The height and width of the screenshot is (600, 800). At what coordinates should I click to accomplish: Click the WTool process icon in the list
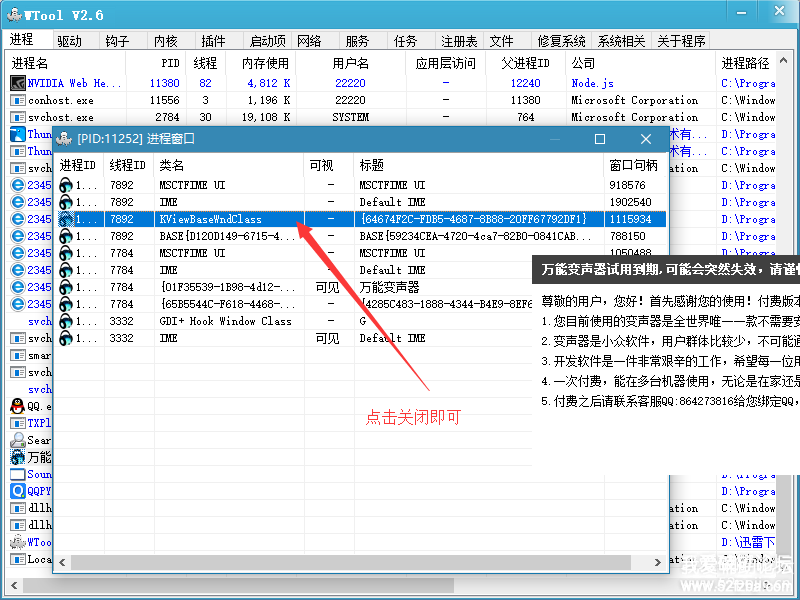17,542
